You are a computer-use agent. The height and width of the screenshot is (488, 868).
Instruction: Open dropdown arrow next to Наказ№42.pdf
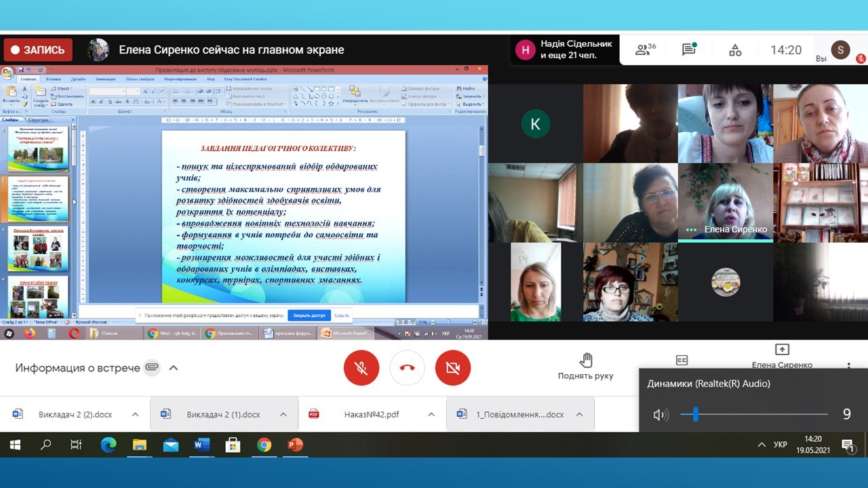[x=431, y=415]
